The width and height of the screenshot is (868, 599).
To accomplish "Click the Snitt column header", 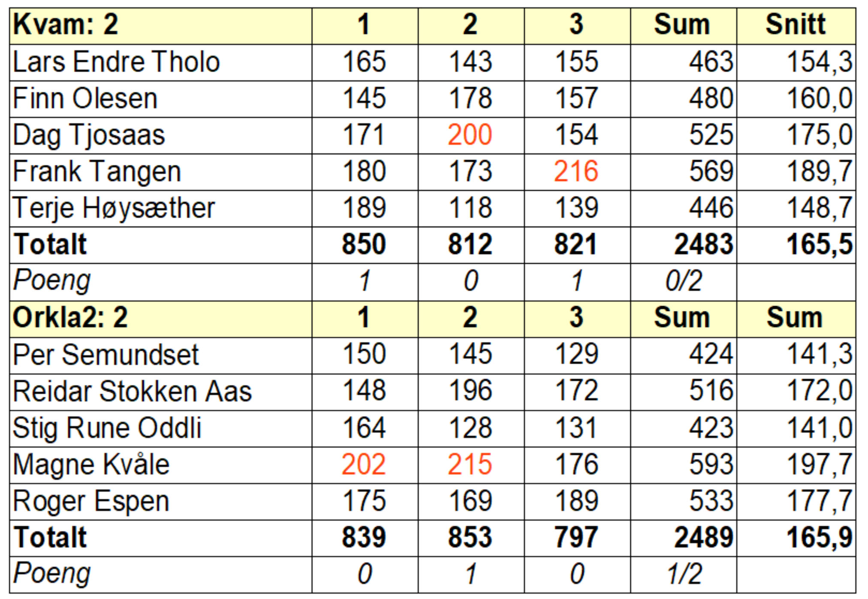I will click(795, 25).
